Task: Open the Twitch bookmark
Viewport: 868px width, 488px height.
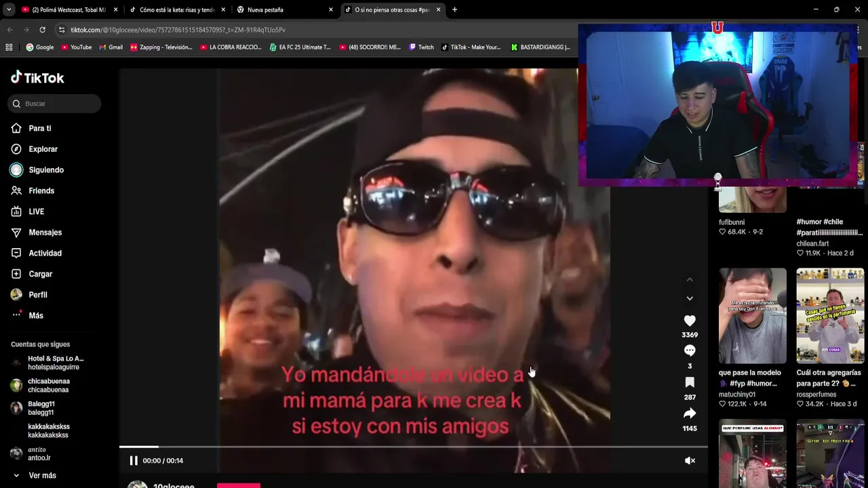Action: coord(421,47)
